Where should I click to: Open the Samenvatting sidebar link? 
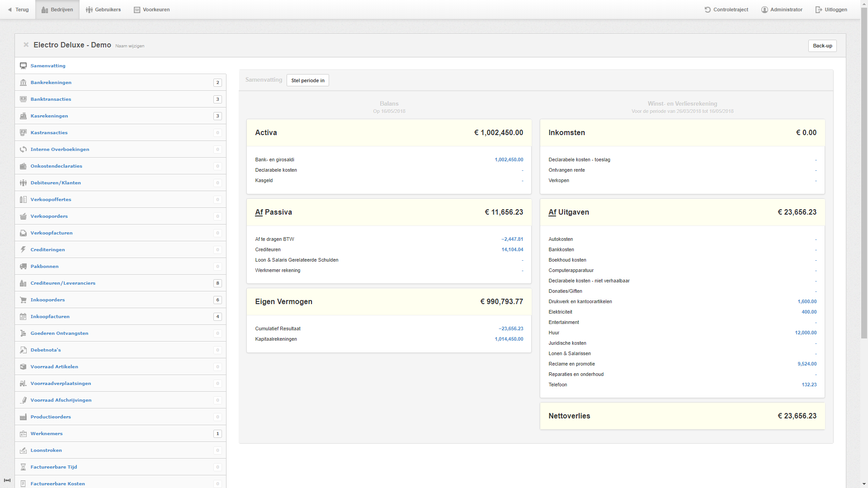[x=48, y=66]
